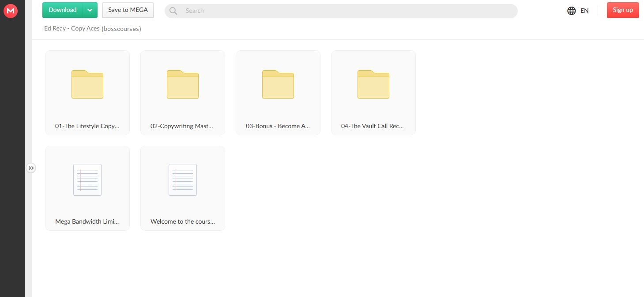Expand the collapsed left sidebar panel
Image resolution: width=644 pixels, height=297 pixels.
coord(30,168)
